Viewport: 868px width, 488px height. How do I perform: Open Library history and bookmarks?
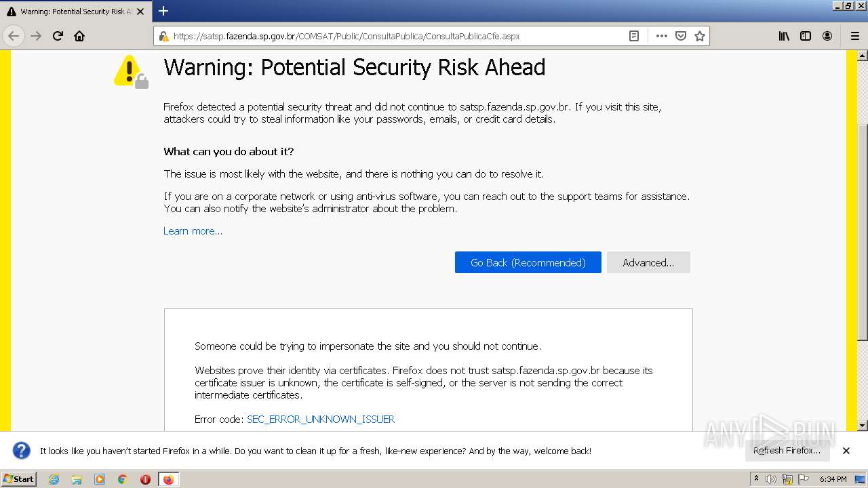point(784,36)
